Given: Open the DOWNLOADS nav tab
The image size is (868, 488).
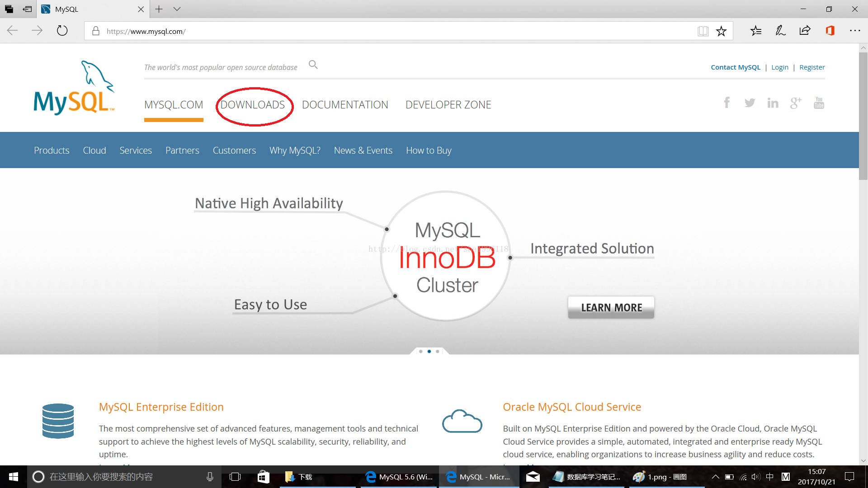Looking at the screenshot, I should [253, 105].
